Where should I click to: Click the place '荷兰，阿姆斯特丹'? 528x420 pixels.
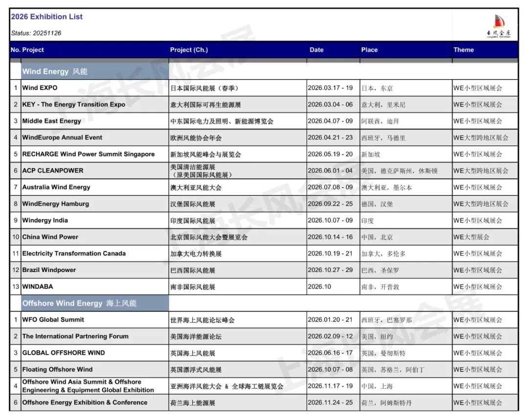[x=387, y=403]
